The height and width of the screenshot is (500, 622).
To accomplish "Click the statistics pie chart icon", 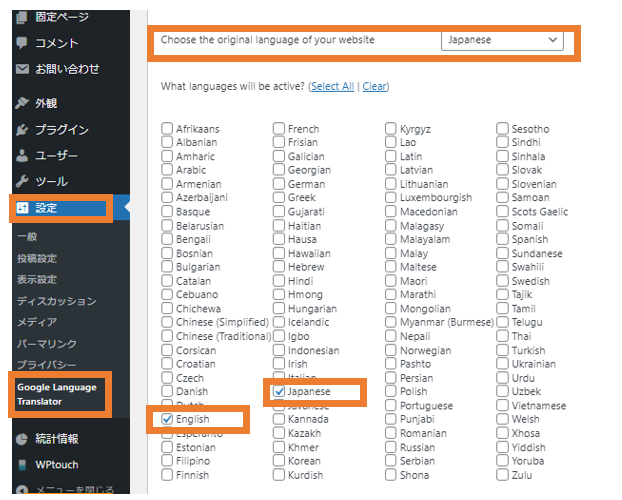I will pyautogui.click(x=22, y=438).
